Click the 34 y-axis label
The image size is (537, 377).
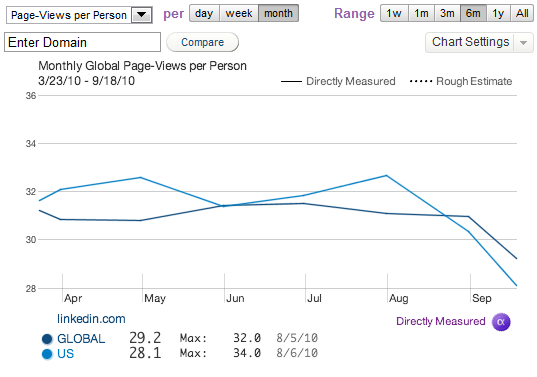31,144
